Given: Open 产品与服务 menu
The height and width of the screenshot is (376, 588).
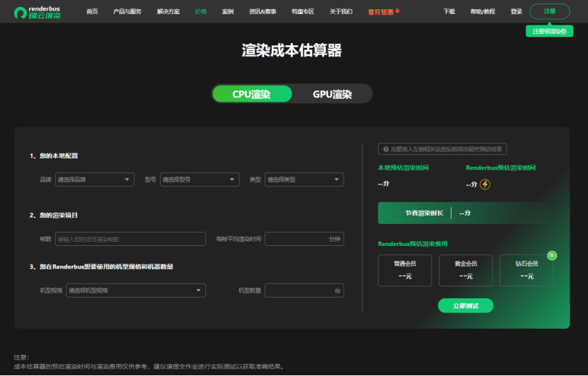Looking at the screenshot, I should tap(127, 11).
